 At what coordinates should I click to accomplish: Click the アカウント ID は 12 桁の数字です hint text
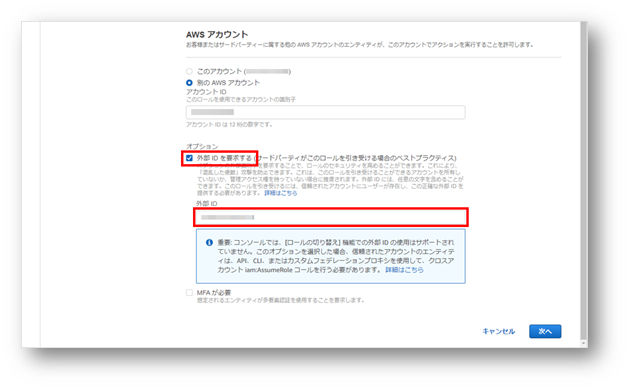pyautogui.click(x=229, y=125)
